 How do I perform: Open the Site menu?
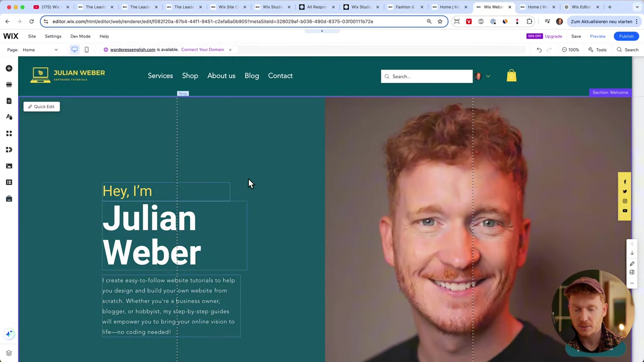32,36
